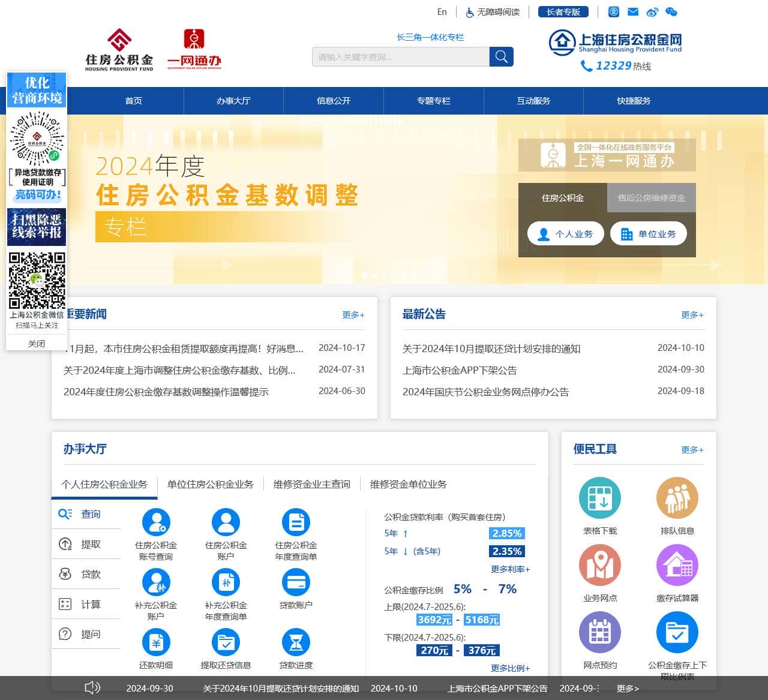Open the 还款明细 repayment detail icon
The width and height of the screenshot is (768, 700).
pyautogui.click(x=156, y=642)
